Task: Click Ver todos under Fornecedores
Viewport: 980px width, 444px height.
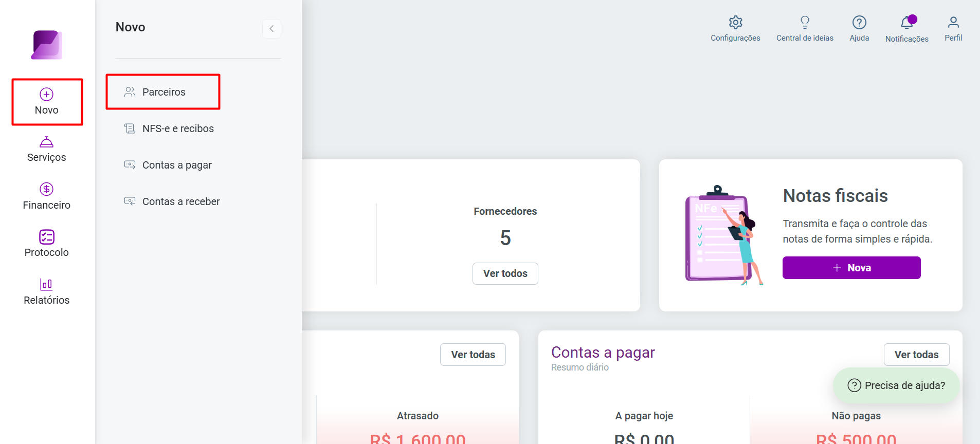Action: point(505,273)
